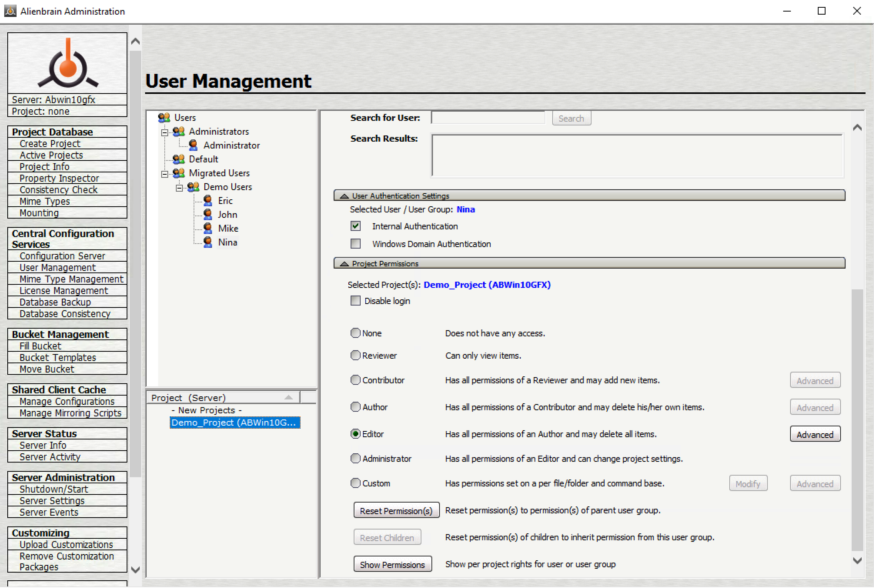This screenshot has width=874, height=588.
Task: Click the Eric user icon
Action: [x=208, y=201]
